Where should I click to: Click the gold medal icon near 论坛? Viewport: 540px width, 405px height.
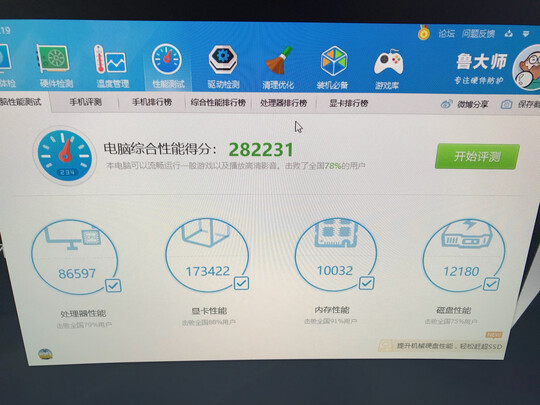[x=424, y=33]
